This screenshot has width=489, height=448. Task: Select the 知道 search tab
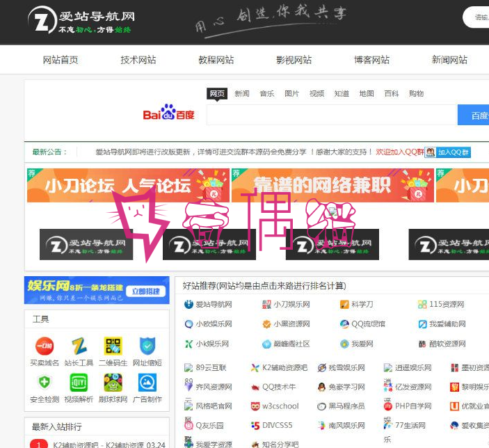pos(342,94)
